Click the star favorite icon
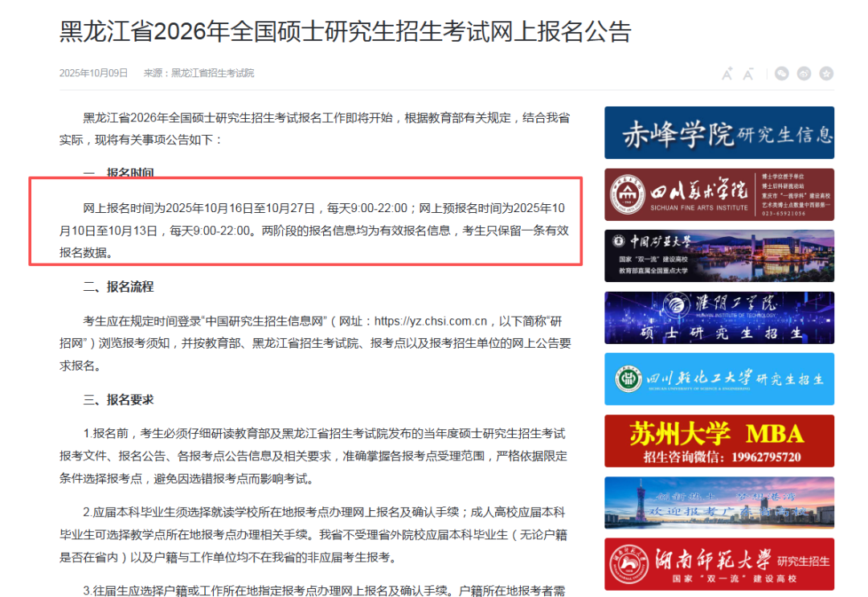The width and height of the screenshot is (868, 597). pos(826,74)
